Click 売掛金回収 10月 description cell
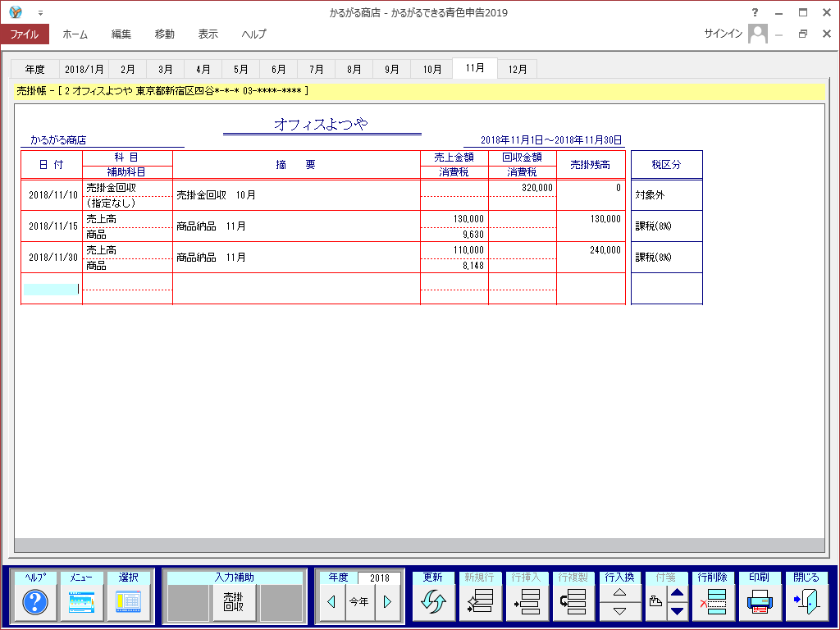This screenshot has height=630, width=840. [296, 195]
